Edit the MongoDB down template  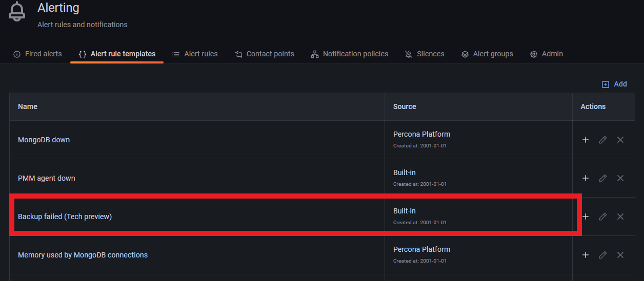coord(603,140)
